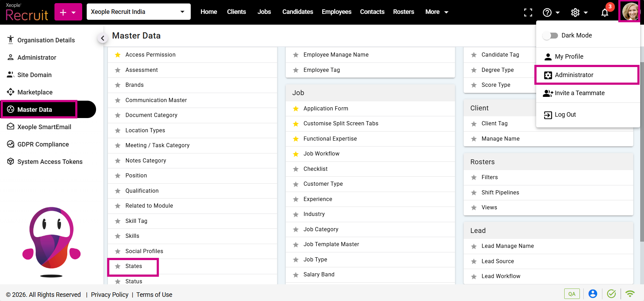Collapse the sidebar with chevron arrow
The image size is (644, 301).
[102, 38]
